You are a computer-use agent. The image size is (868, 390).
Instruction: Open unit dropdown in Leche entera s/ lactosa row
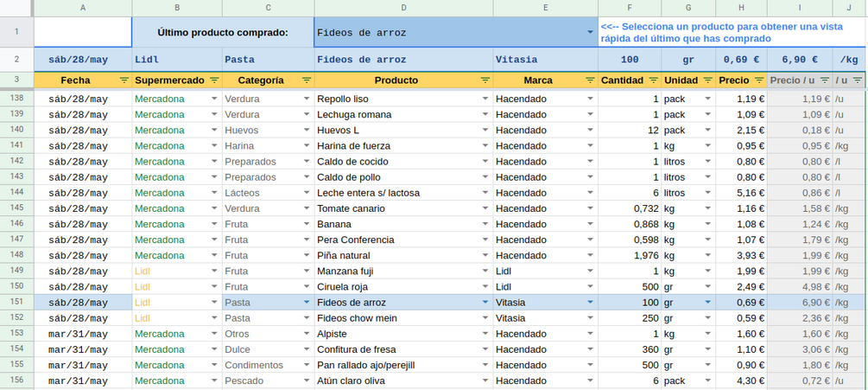[707, 193]
